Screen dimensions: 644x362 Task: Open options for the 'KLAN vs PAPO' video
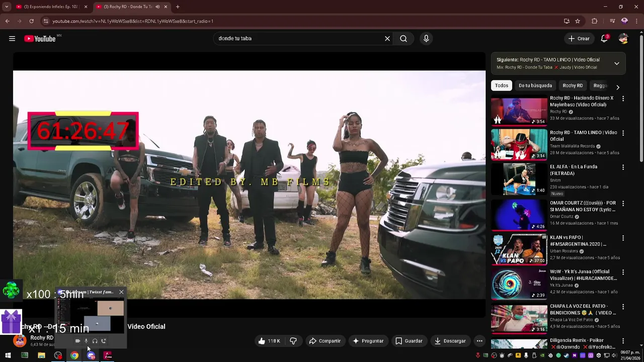click(x=623, y=238)
